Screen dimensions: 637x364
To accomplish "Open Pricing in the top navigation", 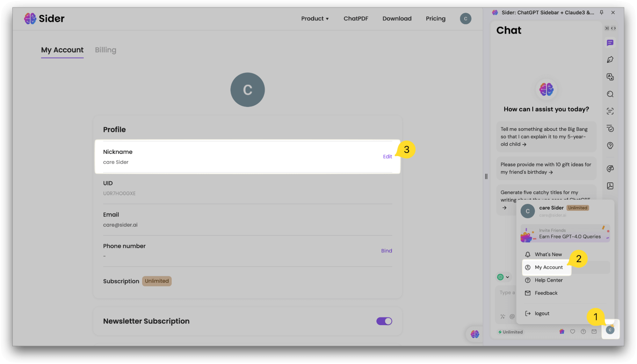I will pyautogui.click(x=435, y=18).
